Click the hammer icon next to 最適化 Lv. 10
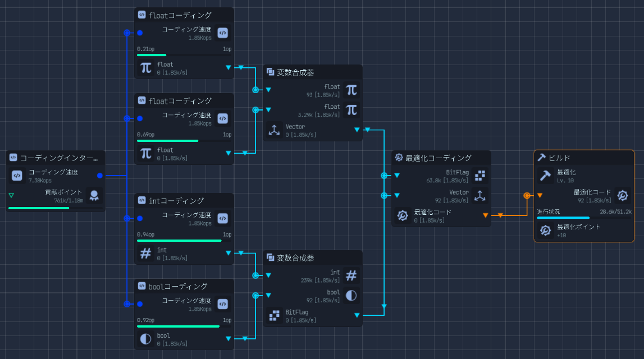The height and width of the screenshot is (359, 644). (545, 176)
